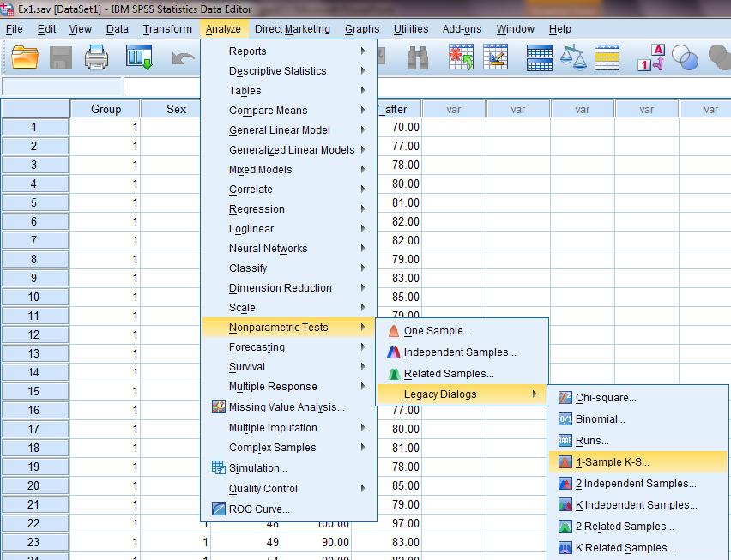Open the Window menu
This screenshot has width=731, height=560.
515,29
